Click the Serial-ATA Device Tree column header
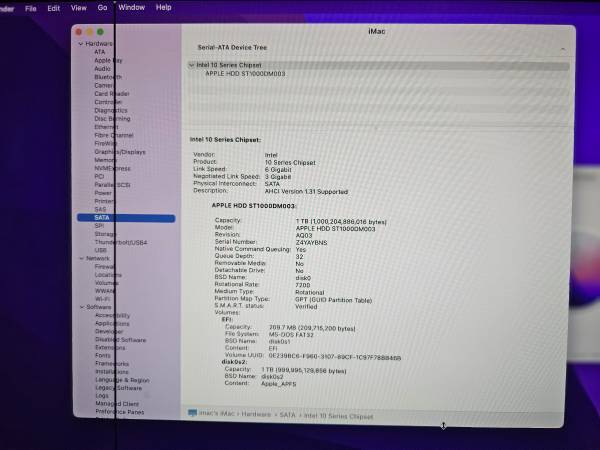Image resolution: width=600 pixels, height=450 pixels. point(235,47)
